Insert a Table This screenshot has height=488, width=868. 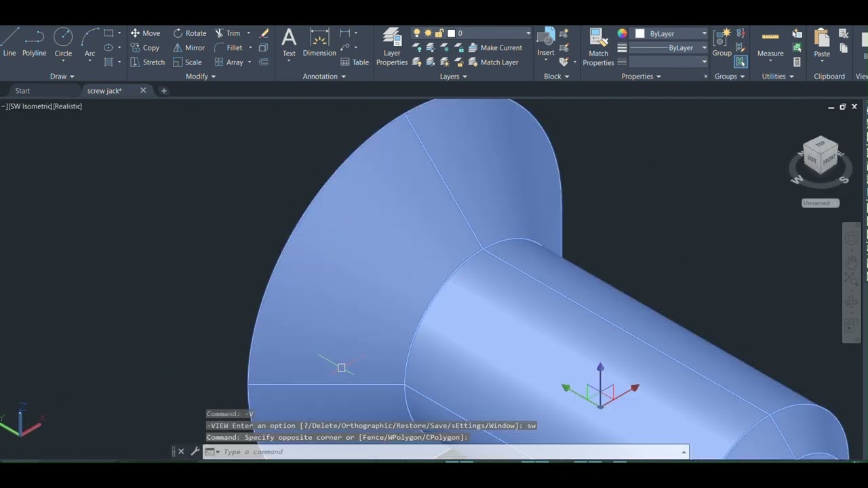pyautogui.click(x=355, y=62)
